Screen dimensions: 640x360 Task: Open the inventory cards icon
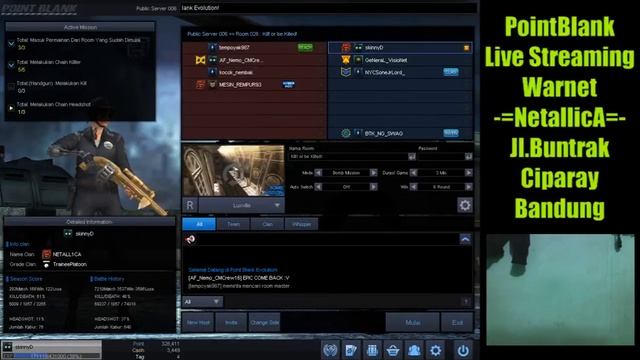(x=351, y=350)
